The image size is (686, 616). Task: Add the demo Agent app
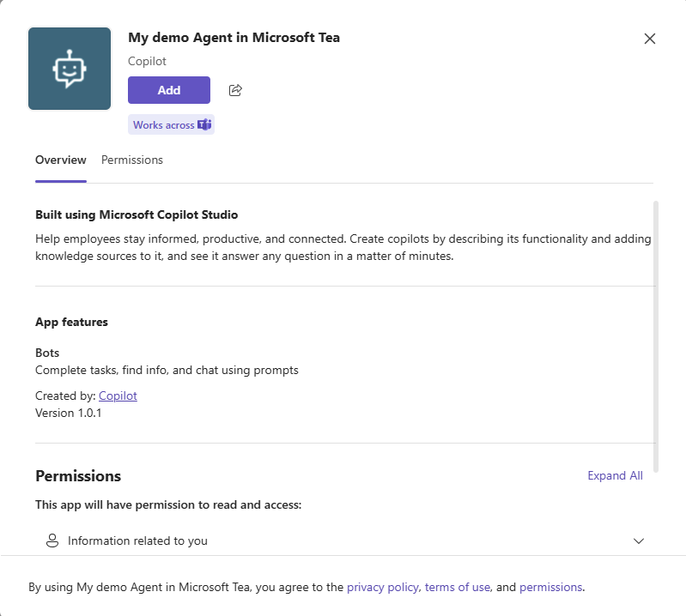[x=169, y=90]
